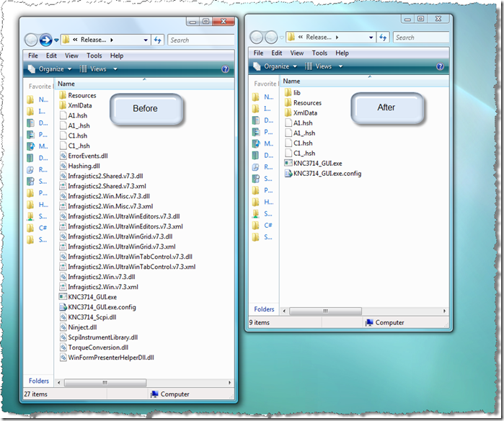Open the M... favorite link in After window
Screen dimensions: 504x421
point(263,143)
